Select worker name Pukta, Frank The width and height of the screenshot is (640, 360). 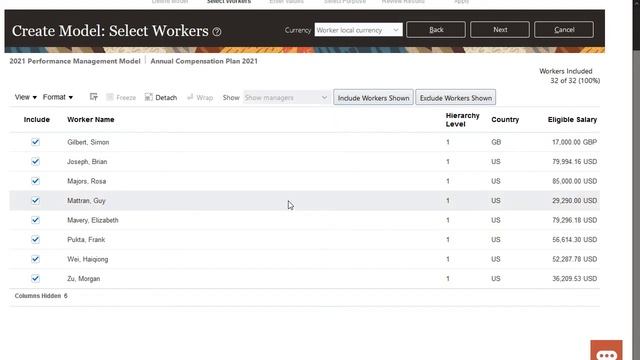click(86, 240)
